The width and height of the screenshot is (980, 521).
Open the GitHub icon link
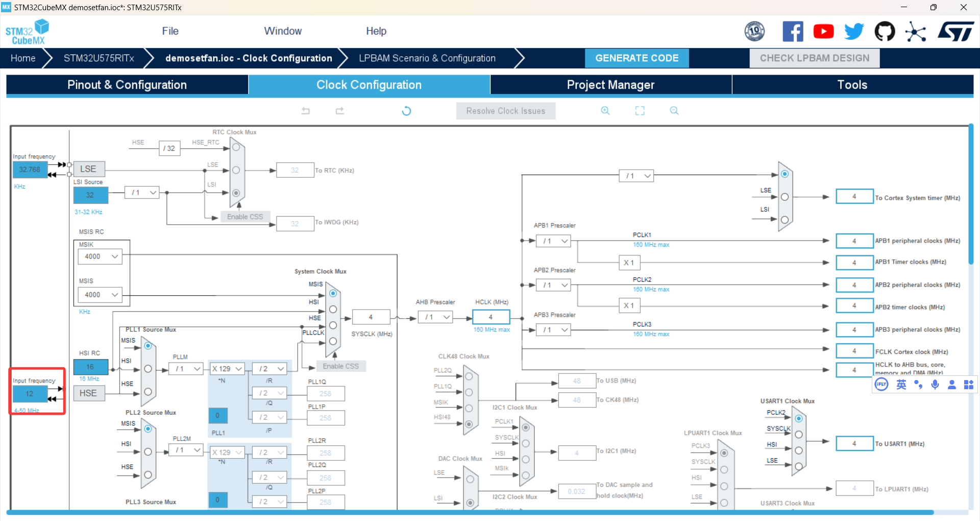pos(885,32)
